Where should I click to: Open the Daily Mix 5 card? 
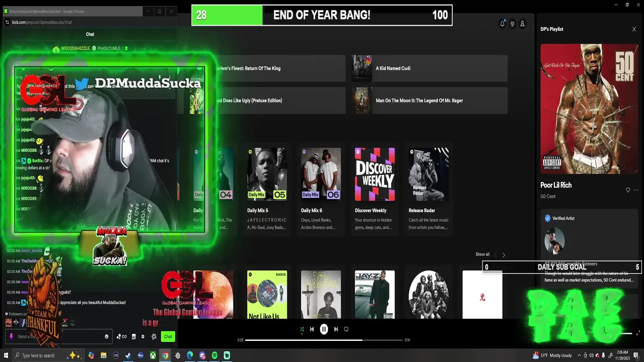[267, 189]
